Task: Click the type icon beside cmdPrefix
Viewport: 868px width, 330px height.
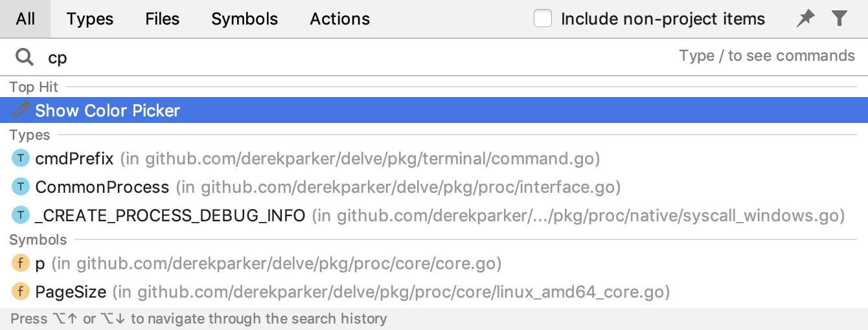Action: pos(21,159)
